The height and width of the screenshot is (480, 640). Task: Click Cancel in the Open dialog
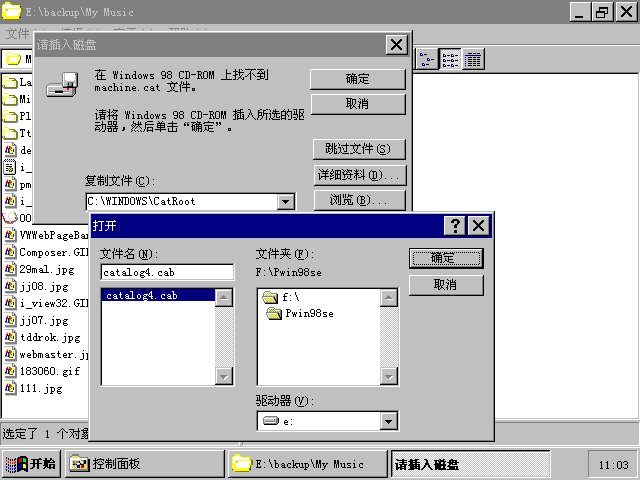(x=446, y=285)
